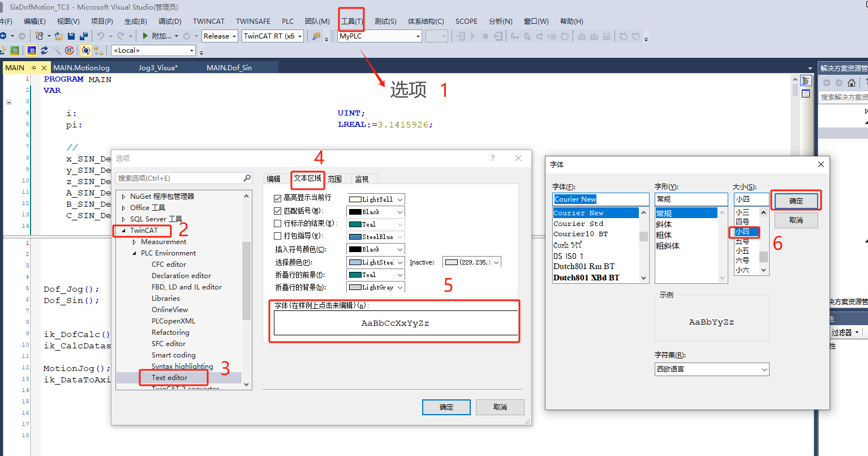Open the TwinCAT RT (x64) platform dropdown
The height and width of the screenshot is (456, 868).
(x=273, y=36)
